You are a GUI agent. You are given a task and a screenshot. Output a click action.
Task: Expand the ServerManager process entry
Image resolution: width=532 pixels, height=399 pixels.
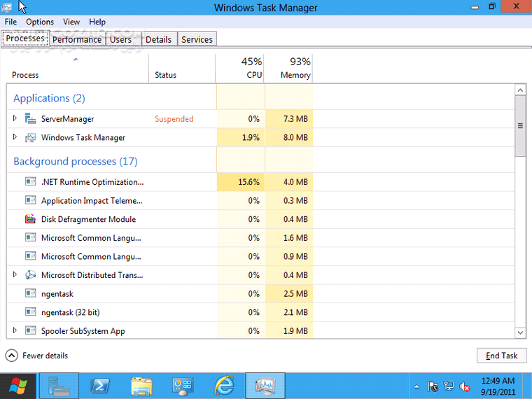(15, 118)
